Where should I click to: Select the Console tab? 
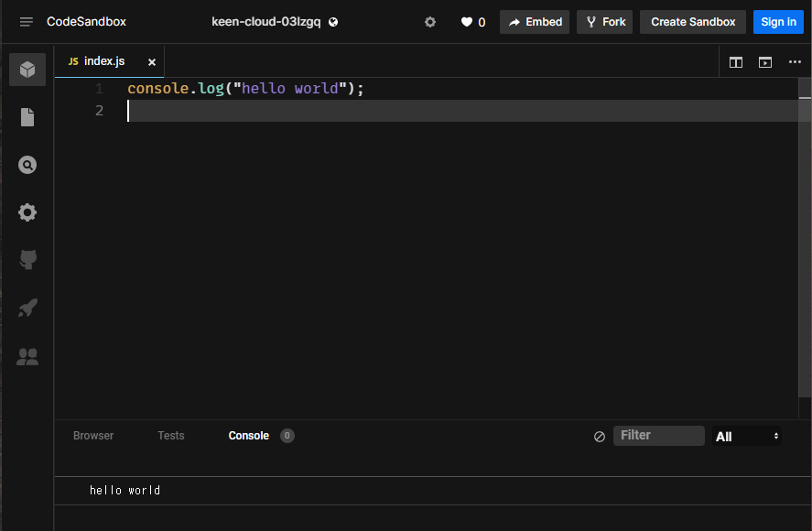click(249, 436)
